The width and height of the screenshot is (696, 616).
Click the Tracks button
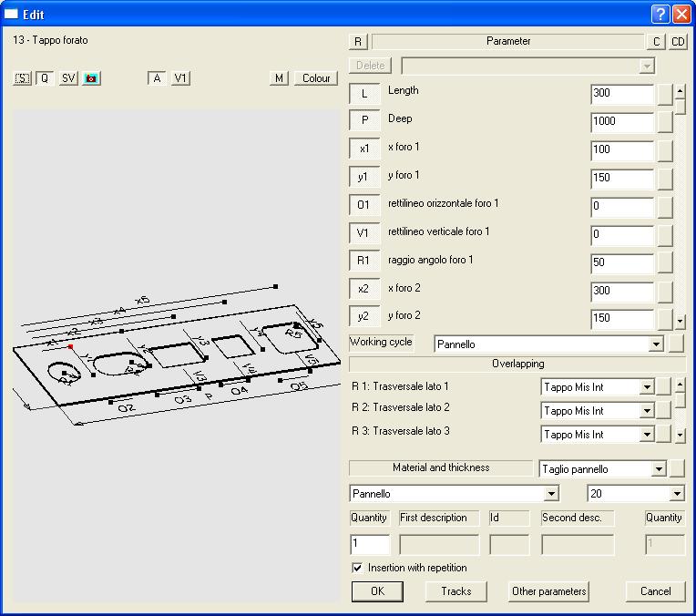point(456,591)
